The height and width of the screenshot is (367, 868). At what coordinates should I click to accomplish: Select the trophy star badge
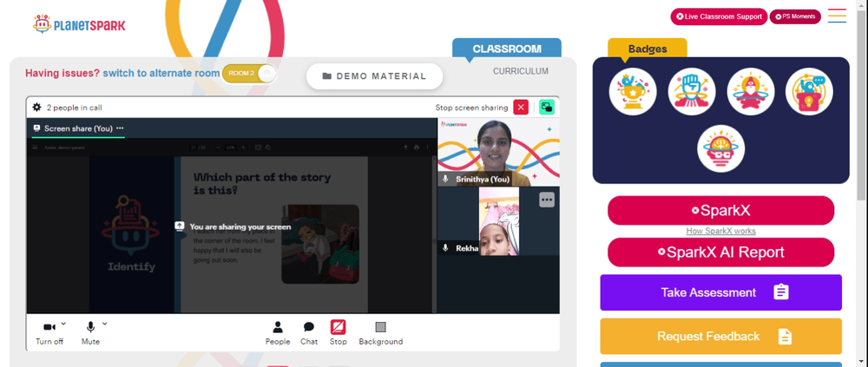[x=633, y=91]
